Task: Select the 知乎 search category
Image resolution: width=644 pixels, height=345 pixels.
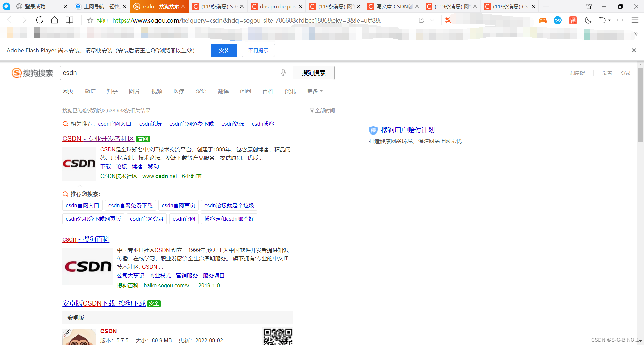Action: 112,91
